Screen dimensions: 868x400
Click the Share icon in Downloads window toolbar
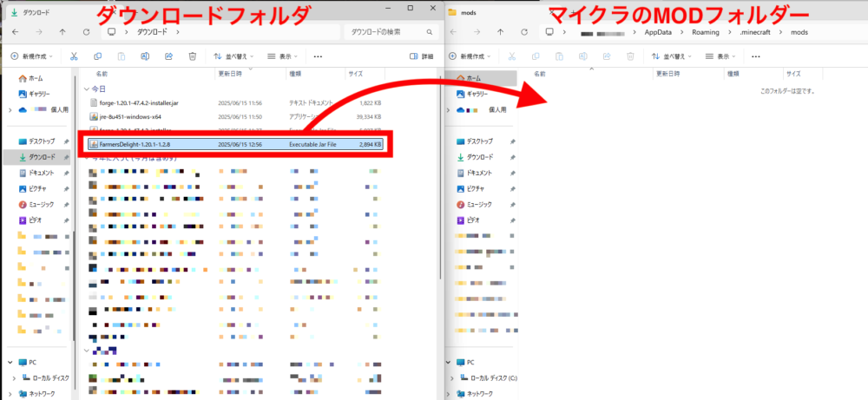click(168, 56)
